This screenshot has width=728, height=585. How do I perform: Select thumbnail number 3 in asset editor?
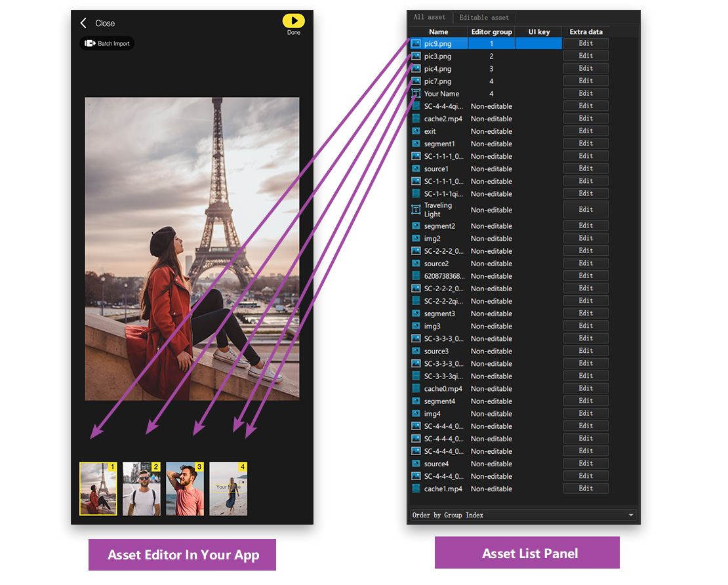pyautogui.click(x=185, y=489)
